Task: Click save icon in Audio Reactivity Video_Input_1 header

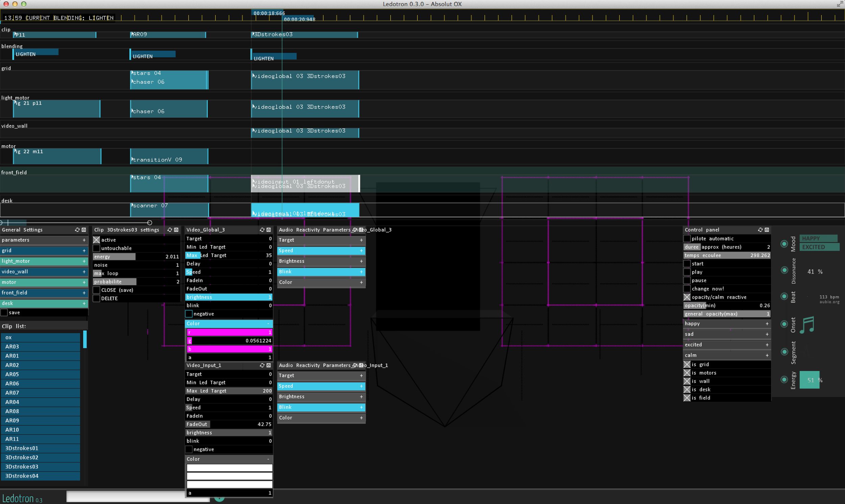Action: click(361, 366)
